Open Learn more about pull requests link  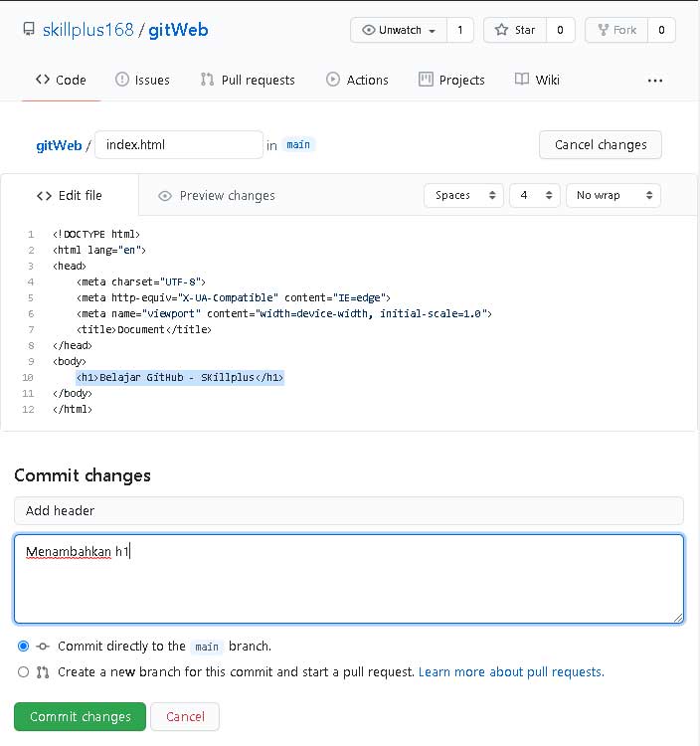tap(511, 671)
